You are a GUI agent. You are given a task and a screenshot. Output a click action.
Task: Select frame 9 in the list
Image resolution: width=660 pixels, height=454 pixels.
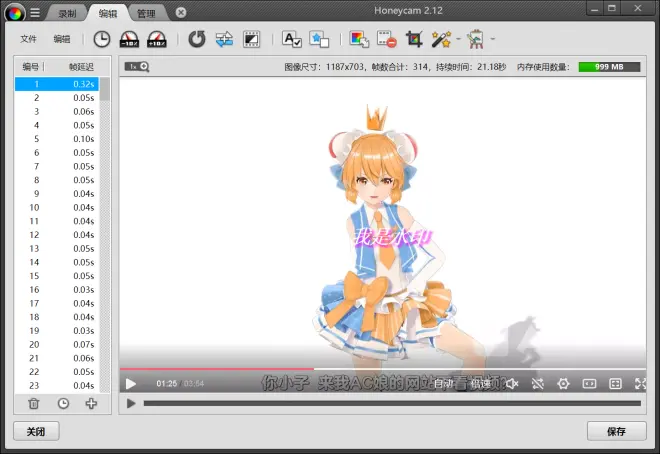coord(57,194)
